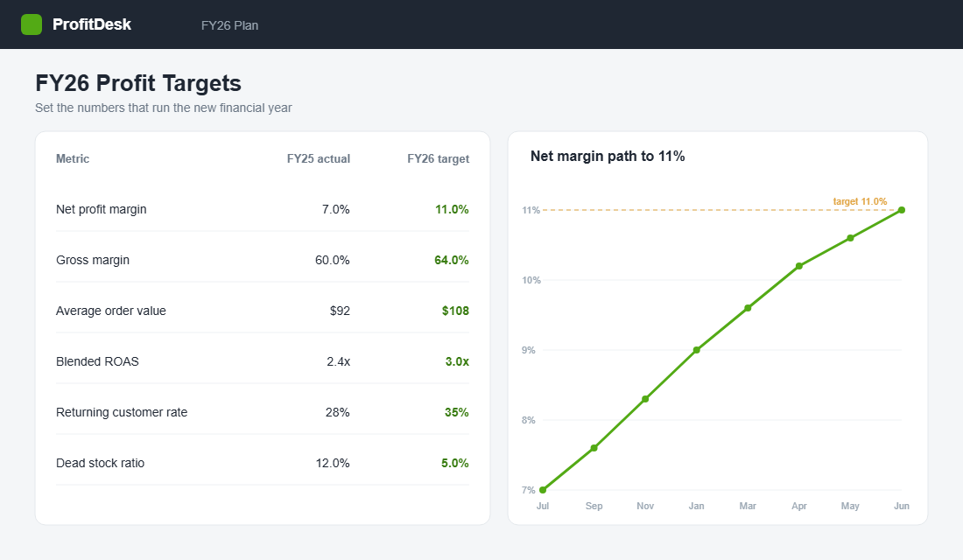
Task: Click Blended ROAS actual 2.4x
Action: [x=339, y=361]
